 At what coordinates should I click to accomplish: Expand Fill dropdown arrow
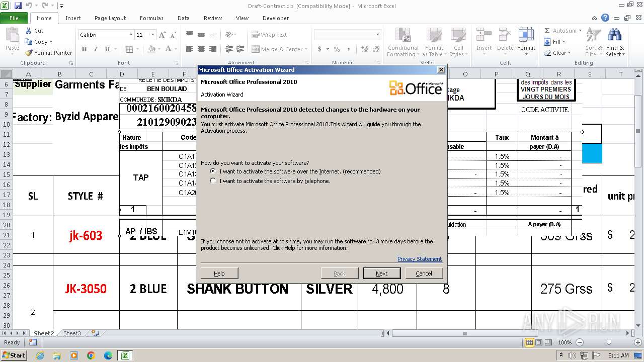click(563, 42)
